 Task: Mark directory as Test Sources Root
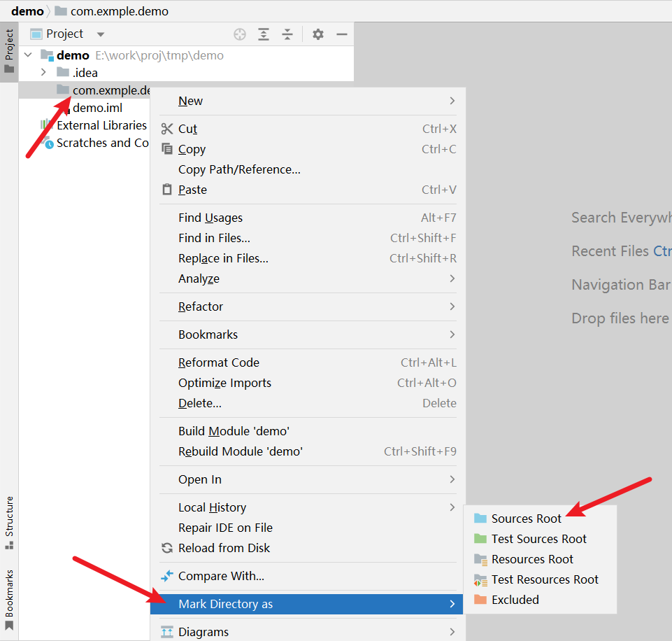pyautogui.click(x=540, y=539)
